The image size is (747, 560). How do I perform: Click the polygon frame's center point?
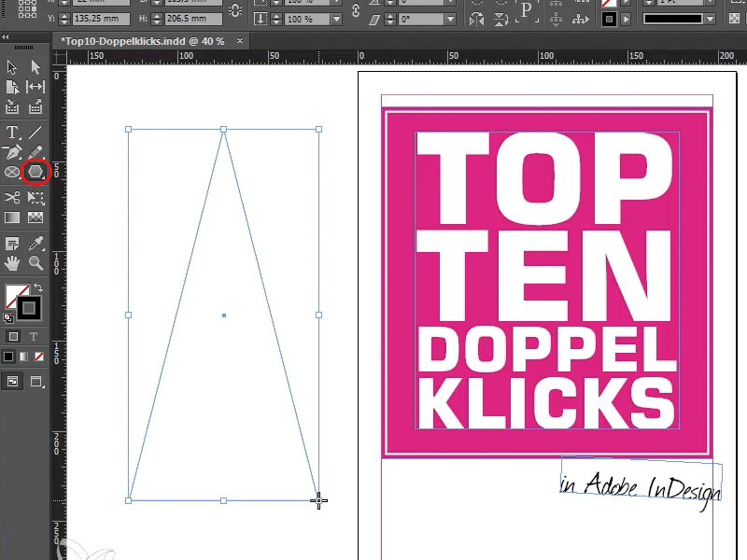click(224, 315)
